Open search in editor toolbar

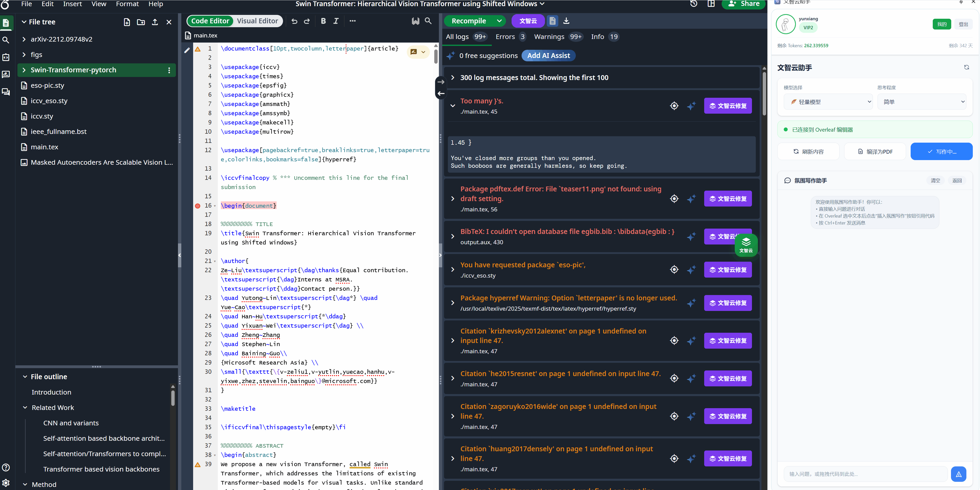[428, 21]
